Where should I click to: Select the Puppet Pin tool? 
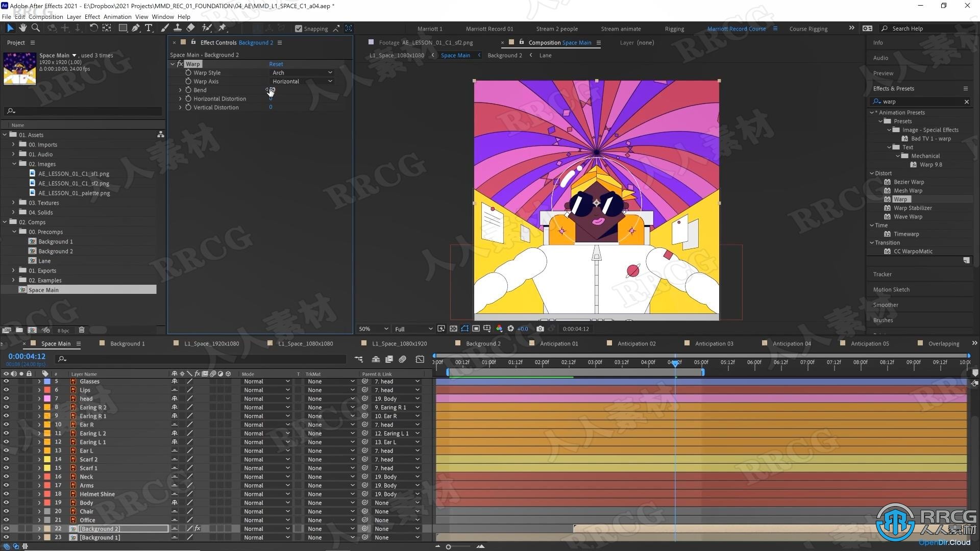tap(223, 28)
